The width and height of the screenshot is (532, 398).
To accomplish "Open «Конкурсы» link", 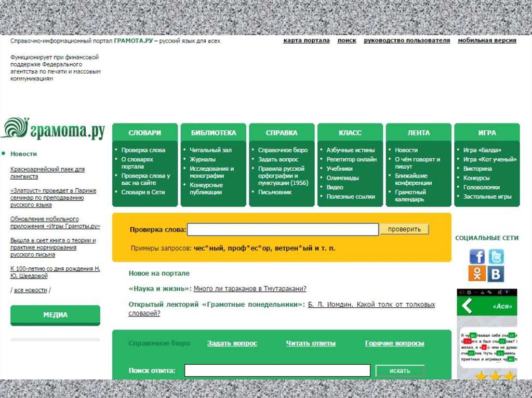I will [x=476, y=178].
